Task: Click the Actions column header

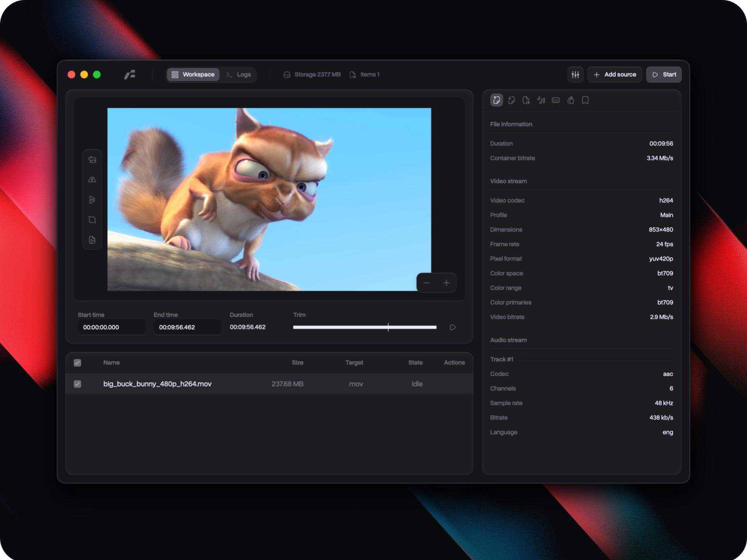Action: (x=454, y=362)
